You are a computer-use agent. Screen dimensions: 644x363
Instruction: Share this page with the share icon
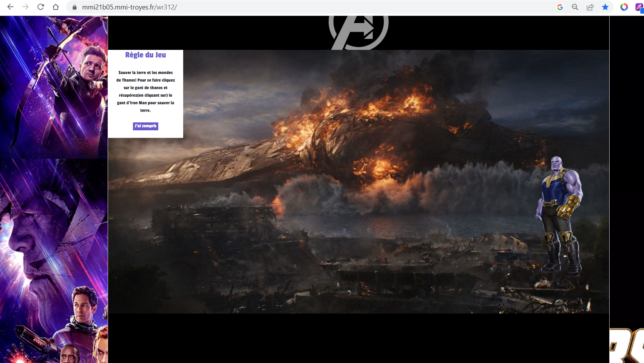[x=590, y=7]
